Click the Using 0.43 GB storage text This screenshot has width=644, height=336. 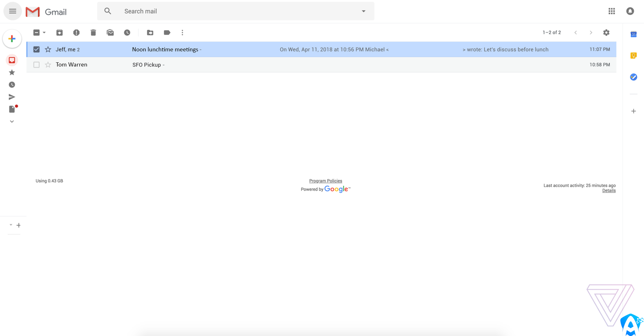click(x=49, y=181)
